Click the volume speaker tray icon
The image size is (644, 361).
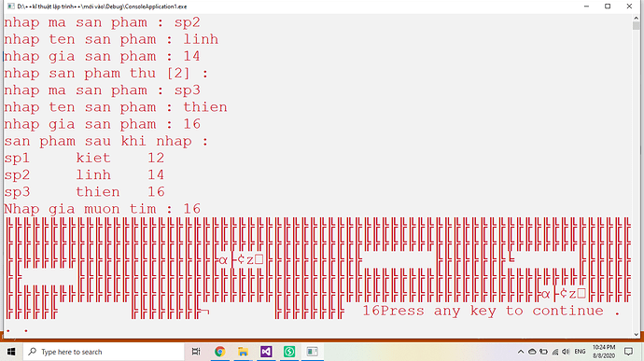566,352
